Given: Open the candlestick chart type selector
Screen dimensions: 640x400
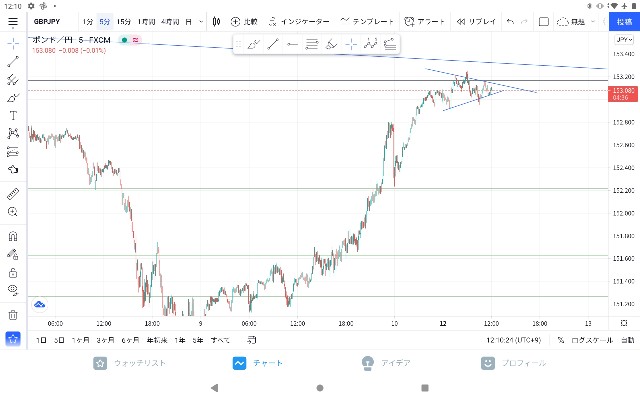Looking at the screenshot, I should tap(217, 22).
